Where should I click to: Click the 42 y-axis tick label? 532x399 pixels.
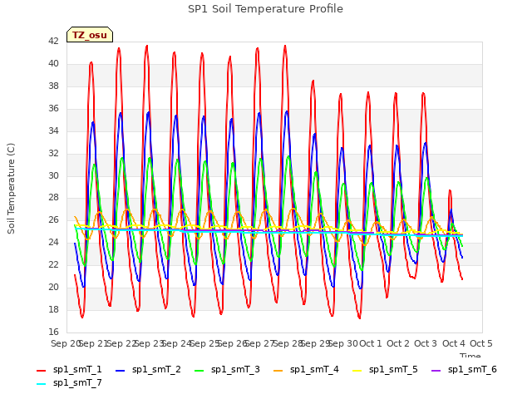click(53, 41)
